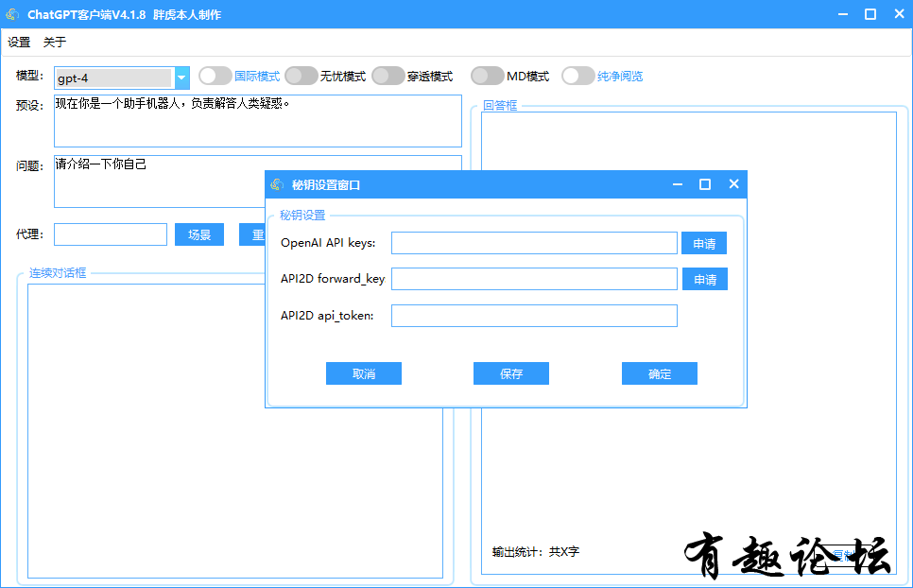The width and height of the screenshot is (913, 588).
Task: Click 申请 next to API2D forward_key
Action: click(704, 280)
